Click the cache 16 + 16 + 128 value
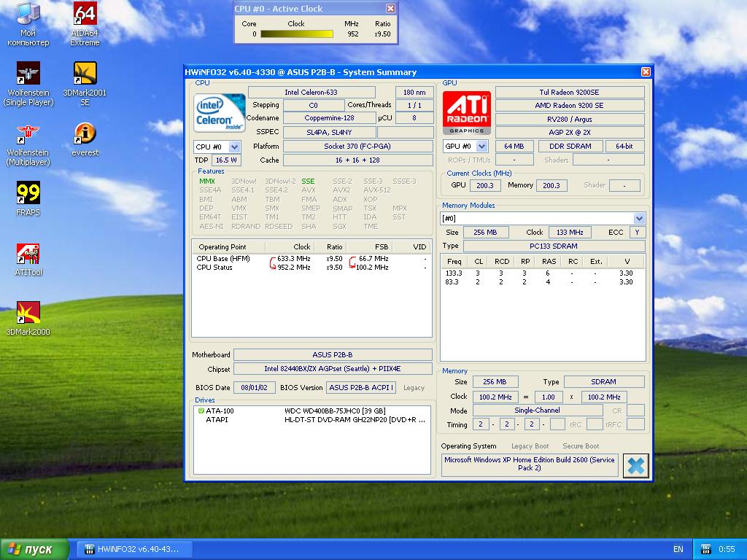Viewport: 747px width, 560px height. 357,160
